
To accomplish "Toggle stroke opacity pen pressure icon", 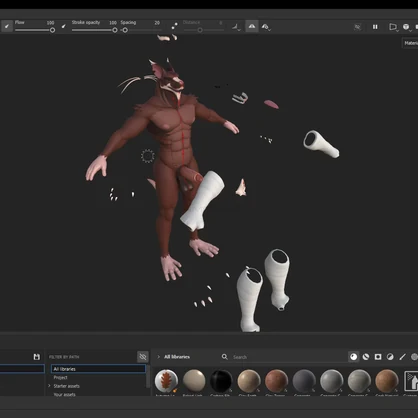I will click(x=64, y=26).
